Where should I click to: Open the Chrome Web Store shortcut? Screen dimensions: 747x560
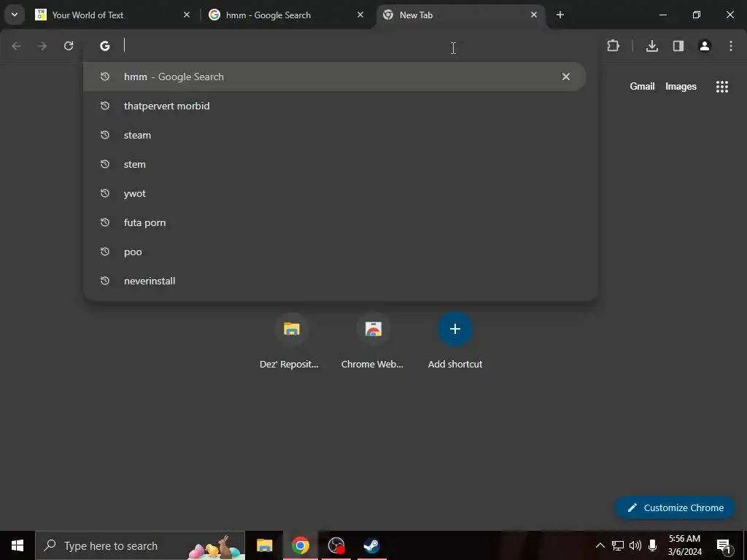click(x=373, y=341)
